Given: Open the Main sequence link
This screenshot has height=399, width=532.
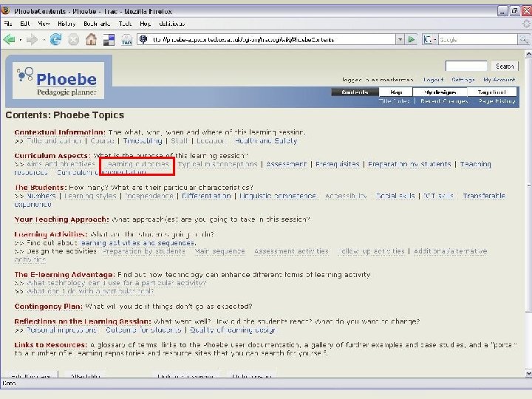Looking at the screenshot, I should [x=220, y=251].
